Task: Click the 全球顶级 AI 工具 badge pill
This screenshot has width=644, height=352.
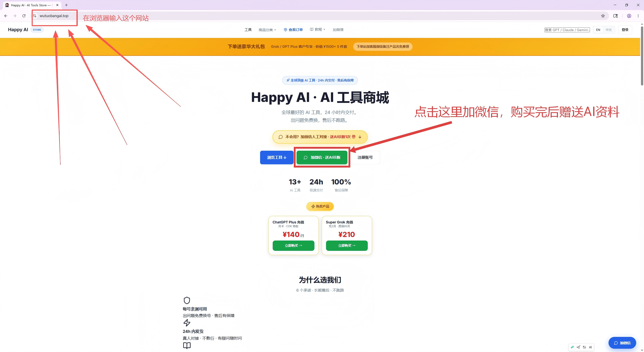Action: point(320,80)
